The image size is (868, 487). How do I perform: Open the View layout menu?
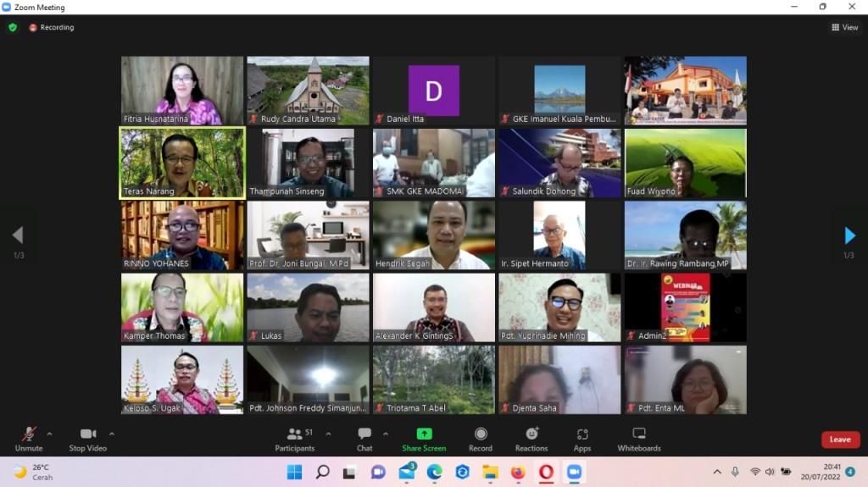click(x=845, y=27)
